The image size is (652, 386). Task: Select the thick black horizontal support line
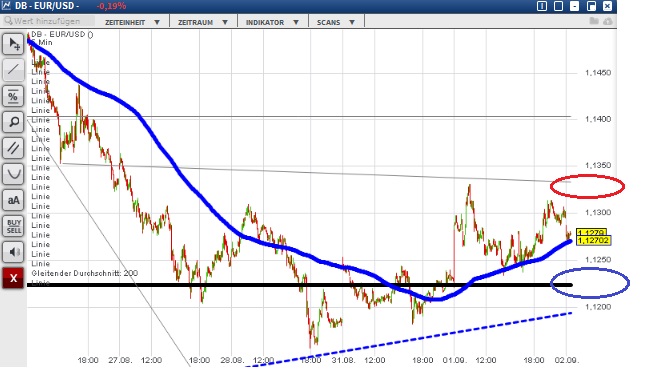(299, 285)
